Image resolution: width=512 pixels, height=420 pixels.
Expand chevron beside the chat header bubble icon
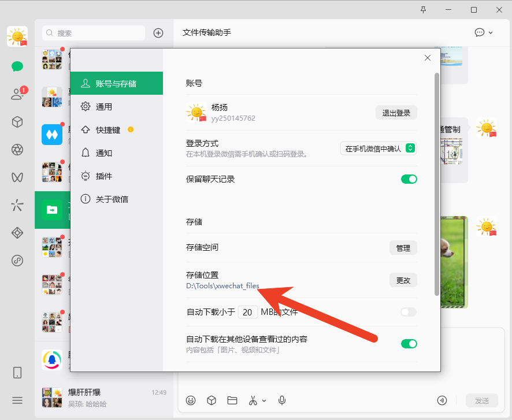pos(491,32)
